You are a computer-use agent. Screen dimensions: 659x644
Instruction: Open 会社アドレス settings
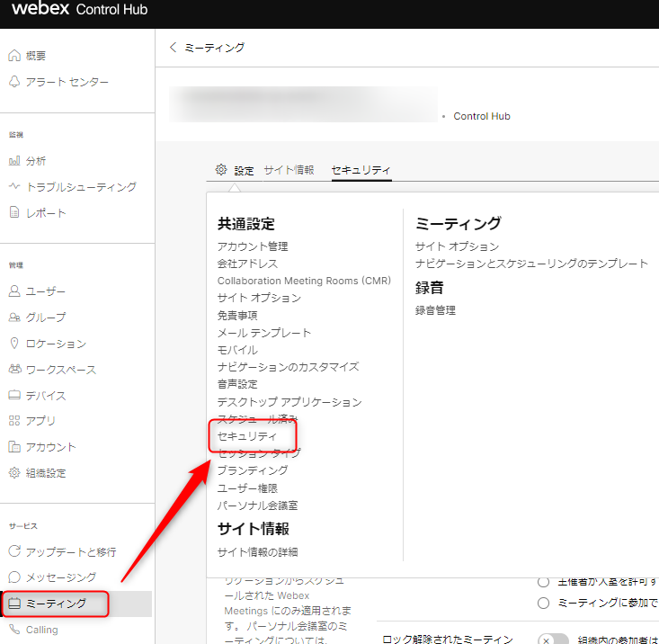pyautogui.click(x=247, y=264)
